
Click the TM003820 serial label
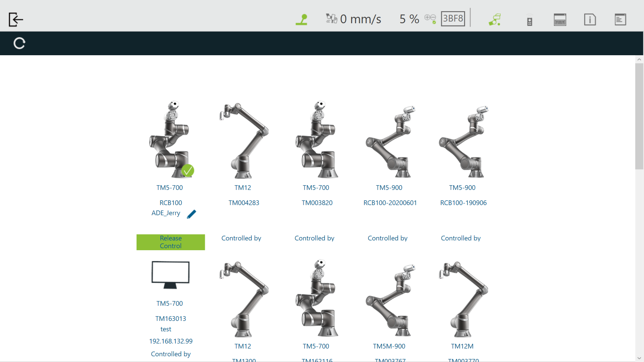coord(317,203)
